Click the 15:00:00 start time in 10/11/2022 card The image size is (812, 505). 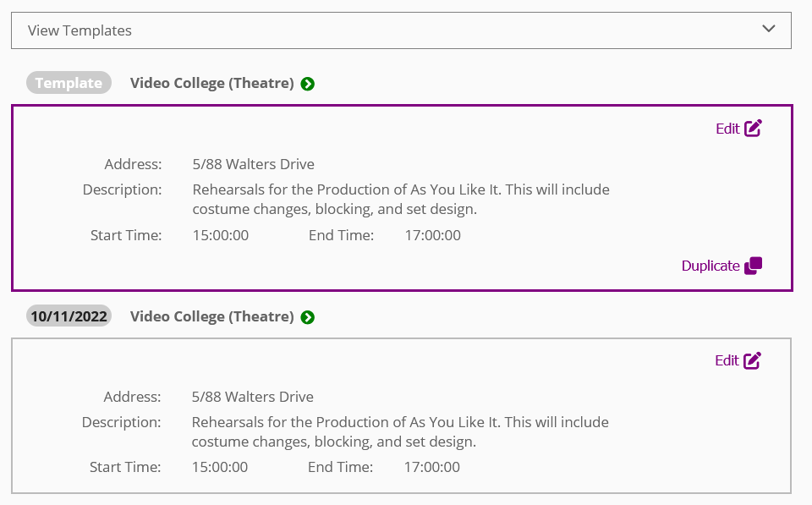[x=220, y=467]
